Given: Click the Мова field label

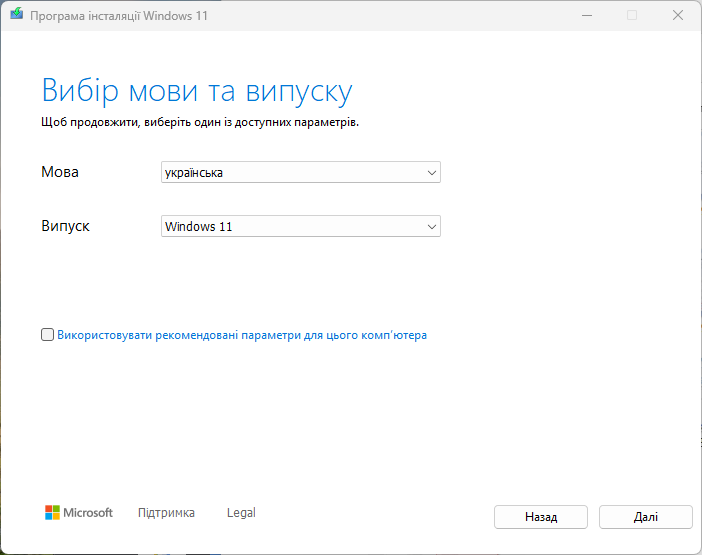Looking at the screenshot, I should pos(60,172).
